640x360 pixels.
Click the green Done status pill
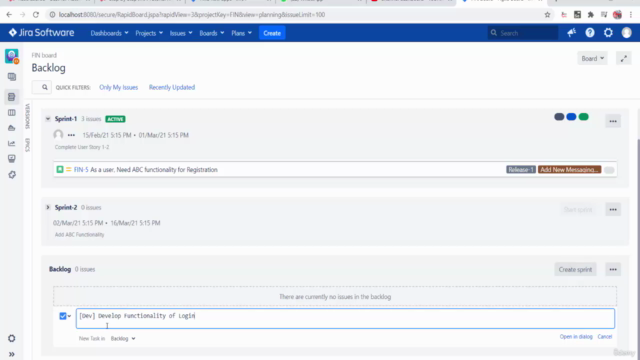click(584, 117)
